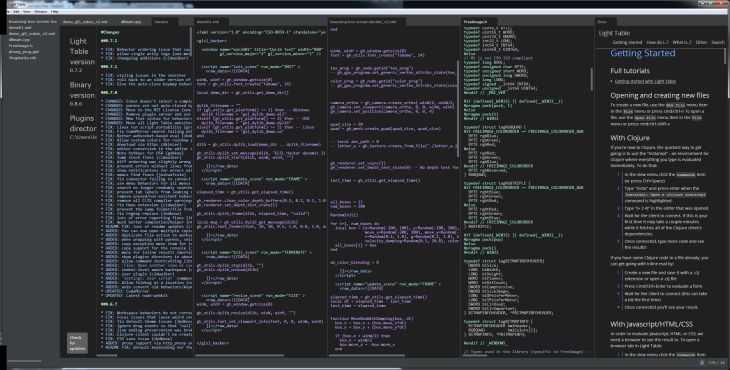The width and height of the screenshot is (730, 370).
Task: Click the 'quad_size = 10' code line
Action: pyautogui.click(x=347, y=124)
